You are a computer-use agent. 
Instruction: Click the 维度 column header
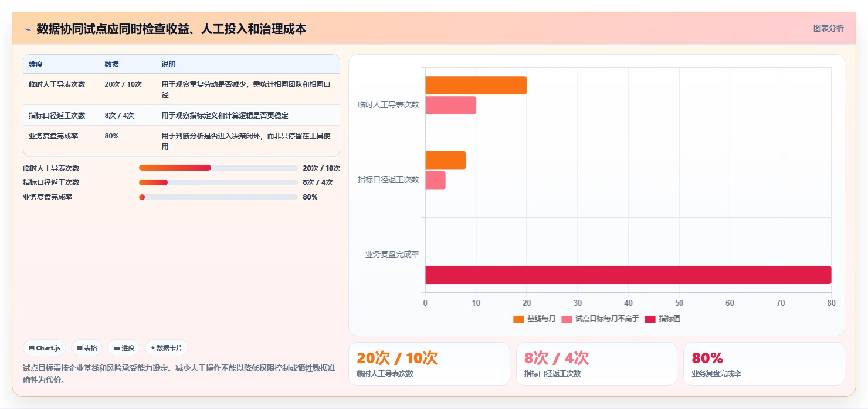[x=36, y=65]
